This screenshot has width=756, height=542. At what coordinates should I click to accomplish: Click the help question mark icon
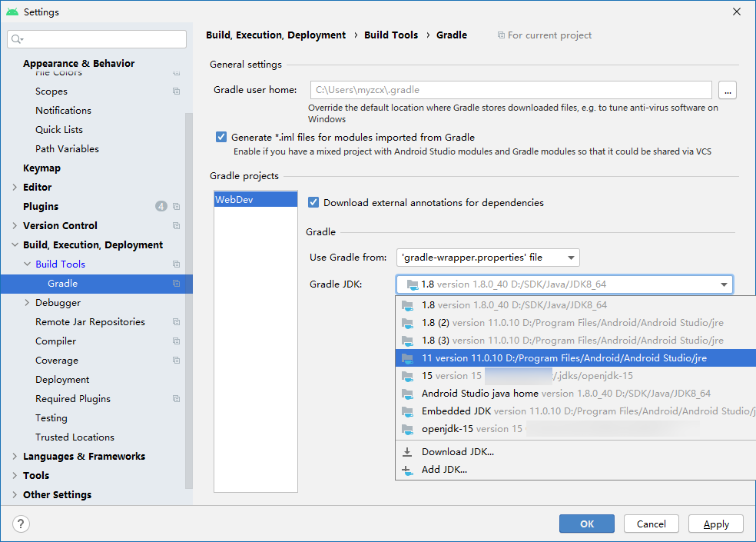(x=21, y=524)
